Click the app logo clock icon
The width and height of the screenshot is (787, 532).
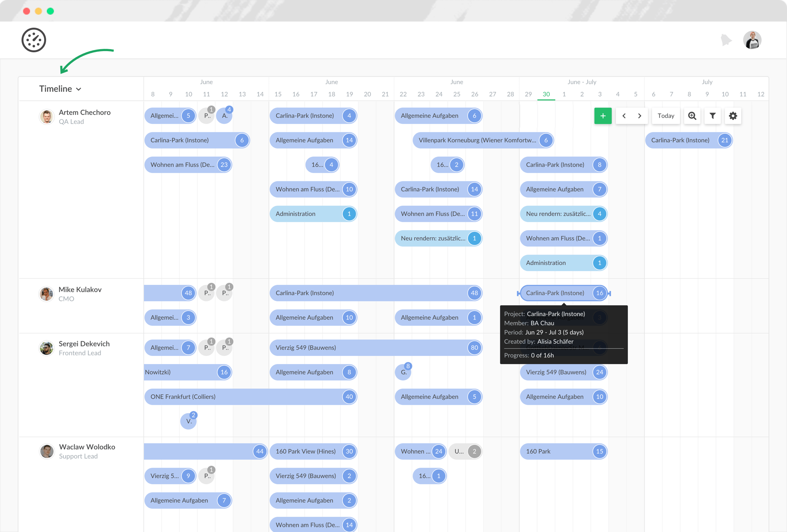[34, 40]
